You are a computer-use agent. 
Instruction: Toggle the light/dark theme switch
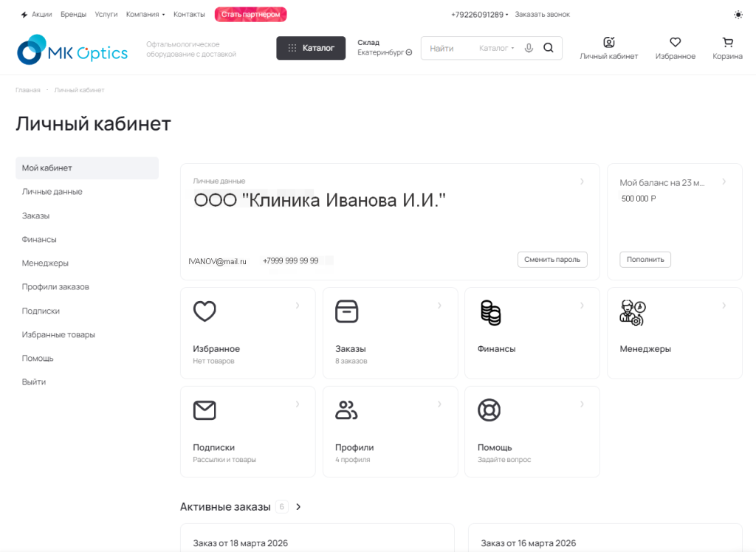pyautogui.click(x=738, y=15)
